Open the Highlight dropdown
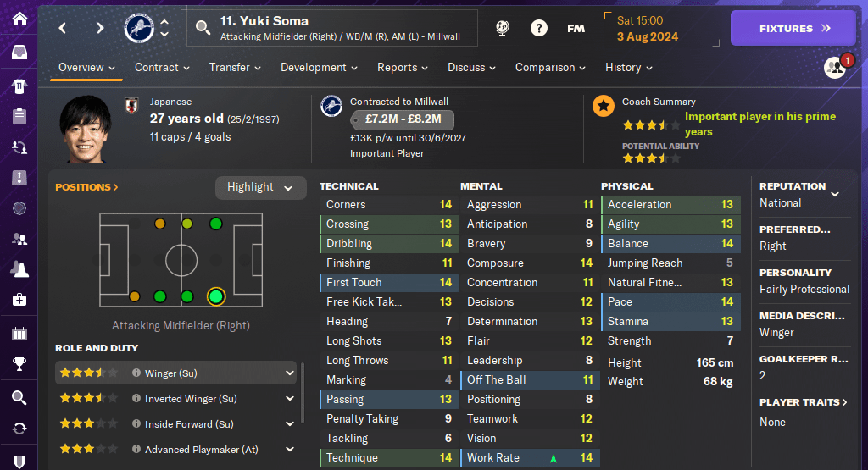Viewport: 868px width, 470px height. 260,187
